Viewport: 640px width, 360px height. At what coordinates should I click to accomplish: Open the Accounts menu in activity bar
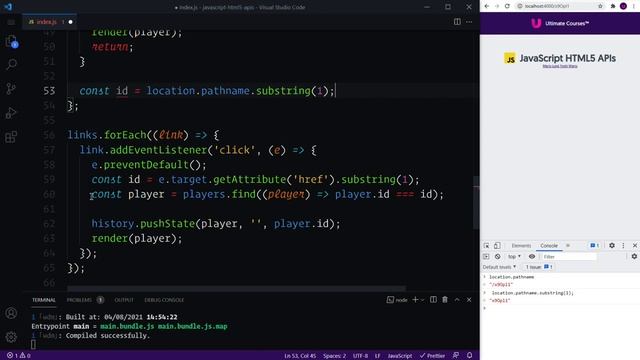(x=11, y=313)
